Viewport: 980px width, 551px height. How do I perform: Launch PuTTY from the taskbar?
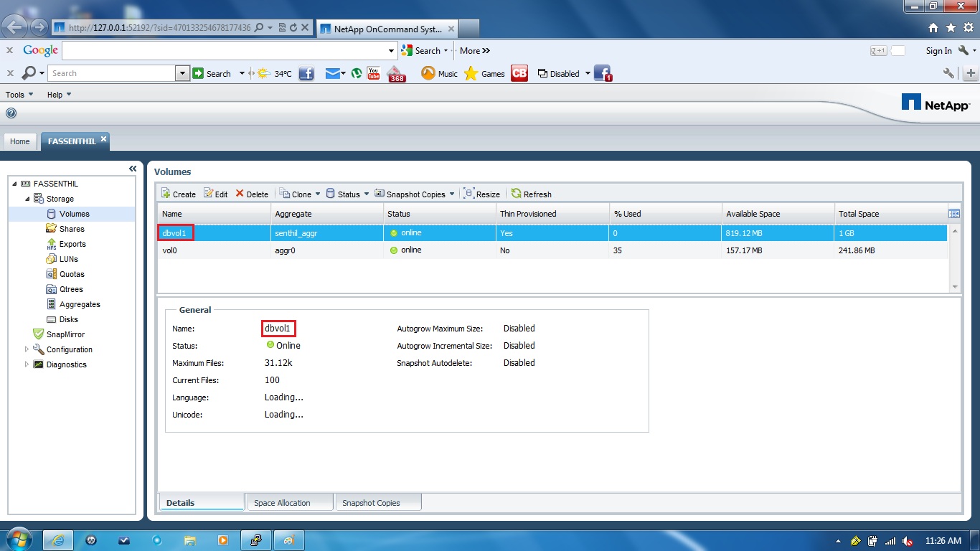click(256, 540)
